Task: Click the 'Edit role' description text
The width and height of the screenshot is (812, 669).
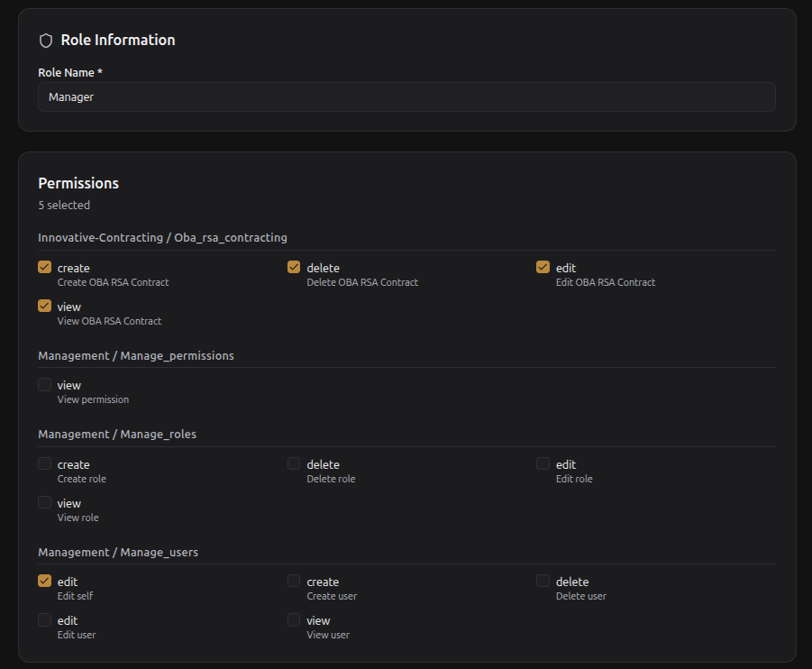Action: (574, 479)
